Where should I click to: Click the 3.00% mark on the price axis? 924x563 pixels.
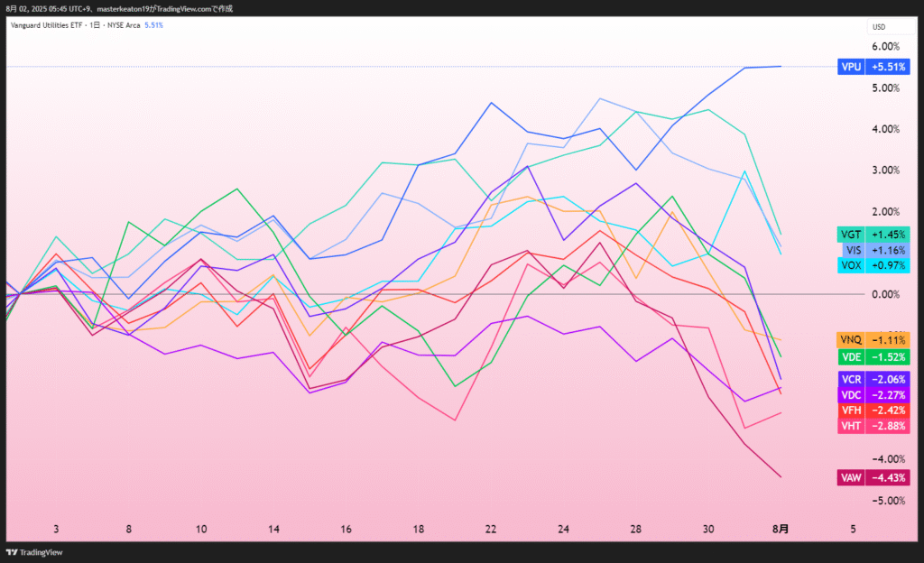point(886,171)
